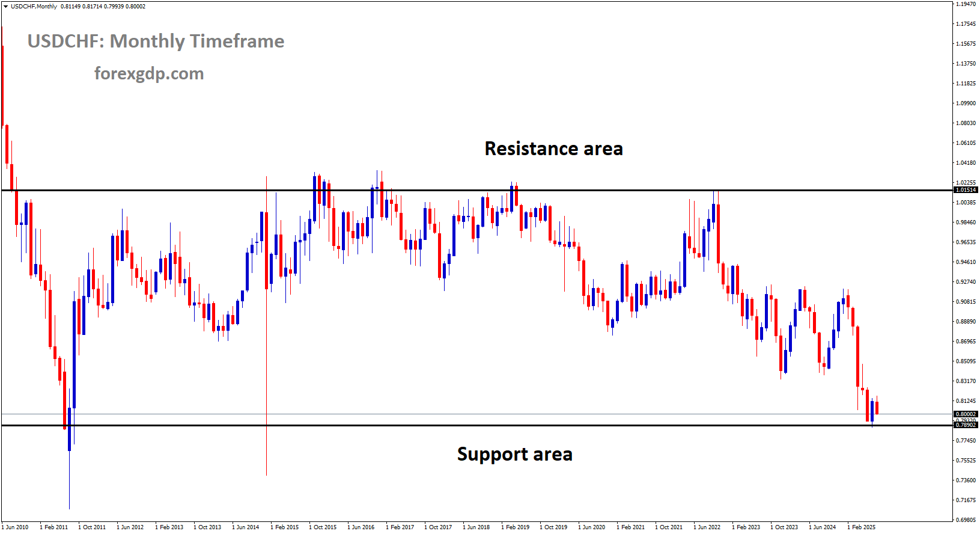
Task: Click the '1 Feb 2023' date label
Action: [746, 527]
